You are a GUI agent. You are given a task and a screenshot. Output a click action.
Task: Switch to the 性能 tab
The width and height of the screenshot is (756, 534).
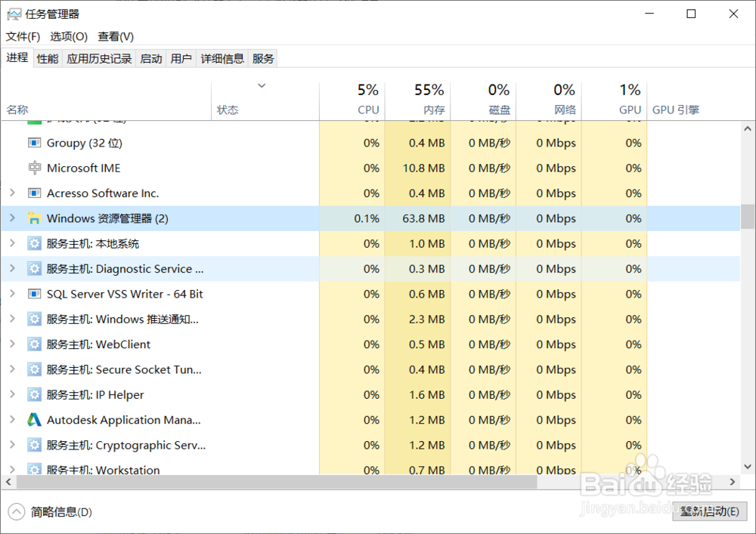pos(48,59)
